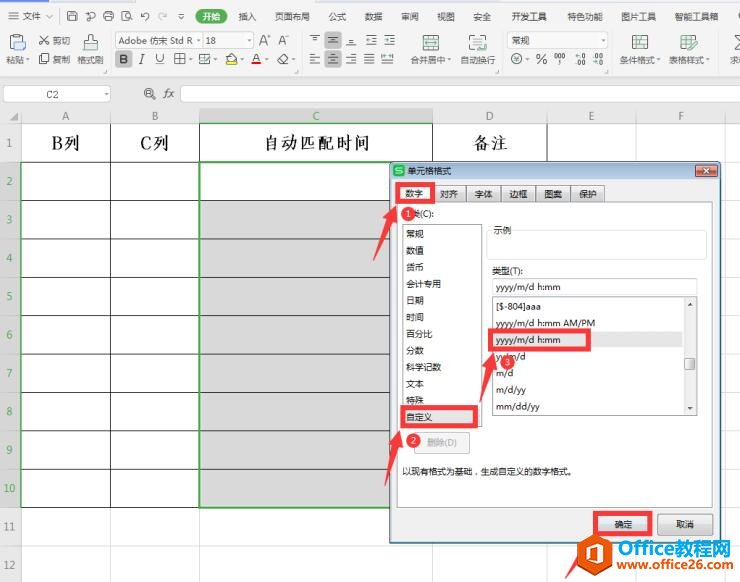This screenshot has width=740, height=582.
Task: Click the Fill Color paint bucket icon
Action: pos(231,59)
